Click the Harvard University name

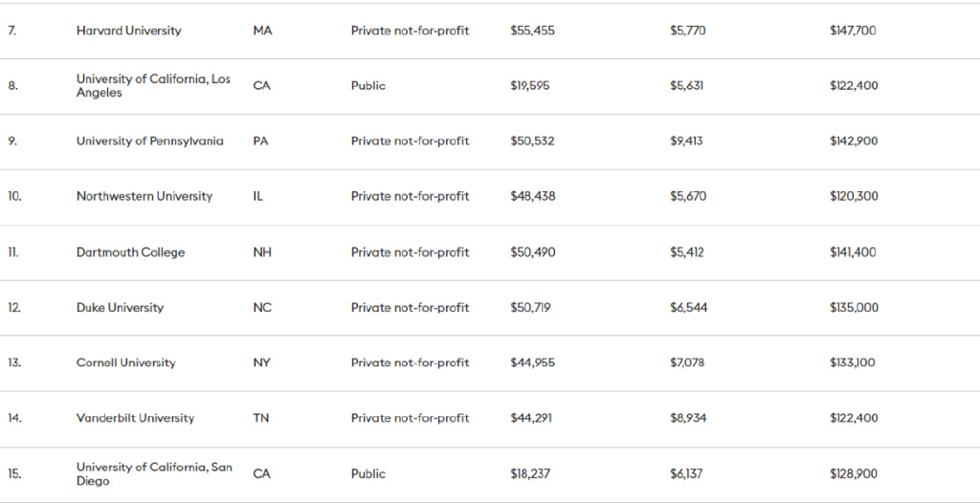click(128, 31)
